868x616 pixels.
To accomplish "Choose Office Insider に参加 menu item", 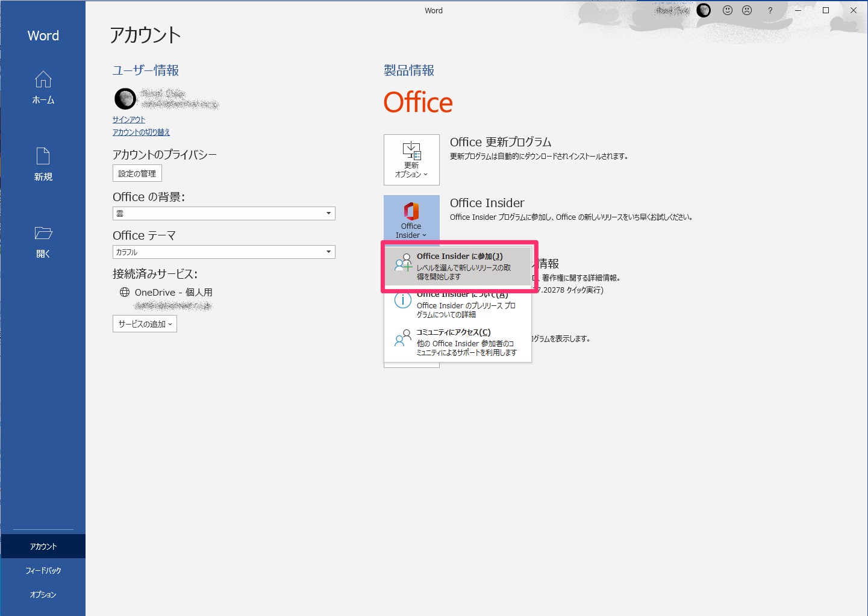I will (458, 266).
